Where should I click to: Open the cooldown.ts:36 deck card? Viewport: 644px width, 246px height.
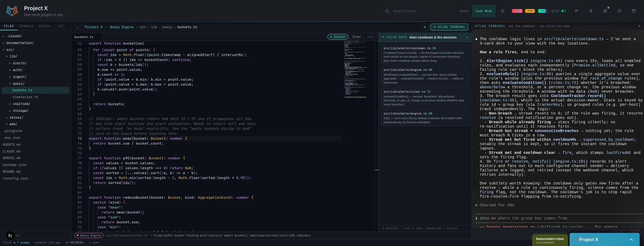coord(425,54)
